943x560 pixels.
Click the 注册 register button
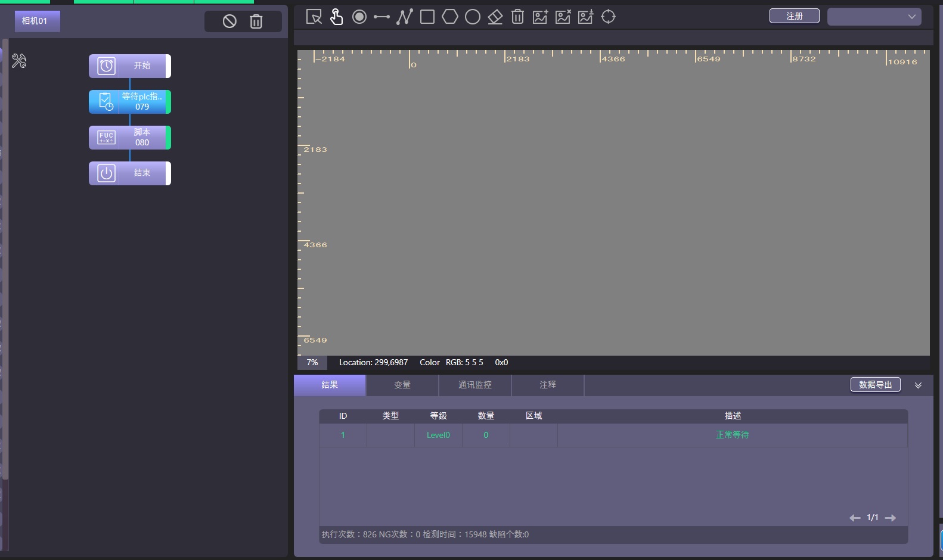tap(795, 16)
